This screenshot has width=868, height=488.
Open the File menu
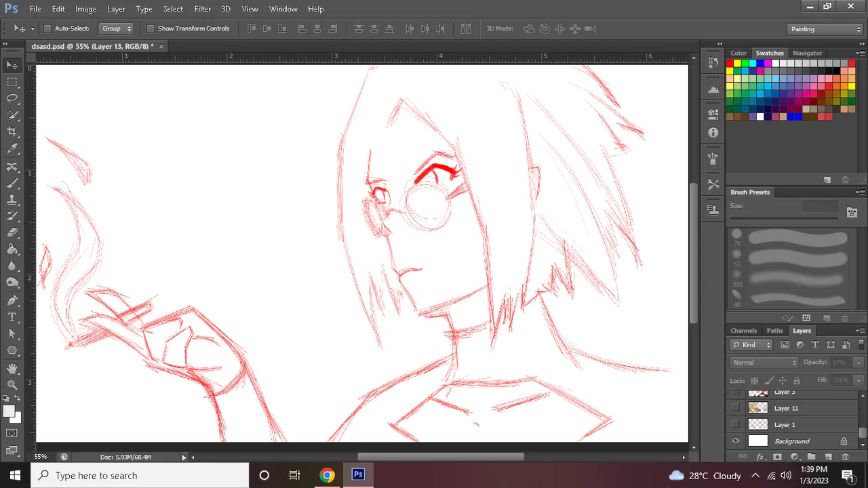(x=35, y=9)
